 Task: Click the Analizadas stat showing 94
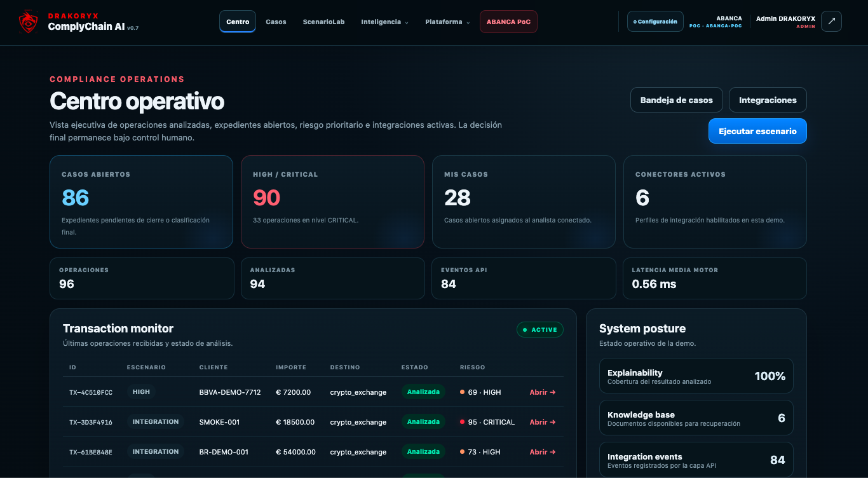coord(333,278)
